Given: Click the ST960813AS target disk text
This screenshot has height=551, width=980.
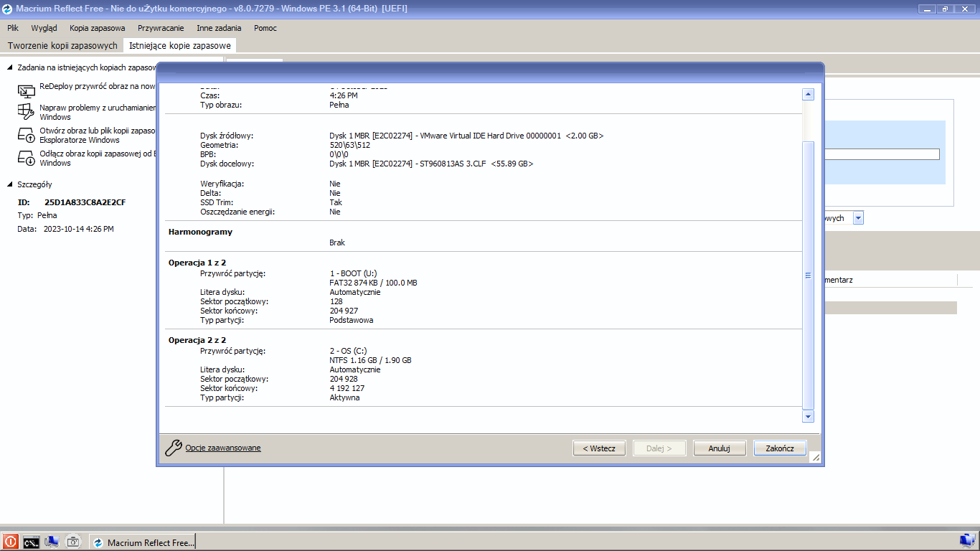Looking at the screenshot, I should click(431, 164).
